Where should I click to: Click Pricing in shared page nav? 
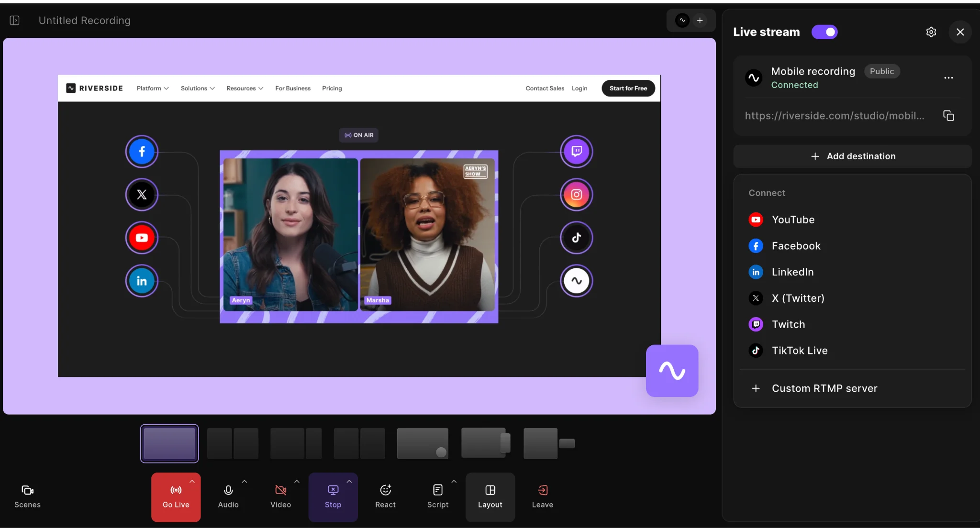click(332, 88)
